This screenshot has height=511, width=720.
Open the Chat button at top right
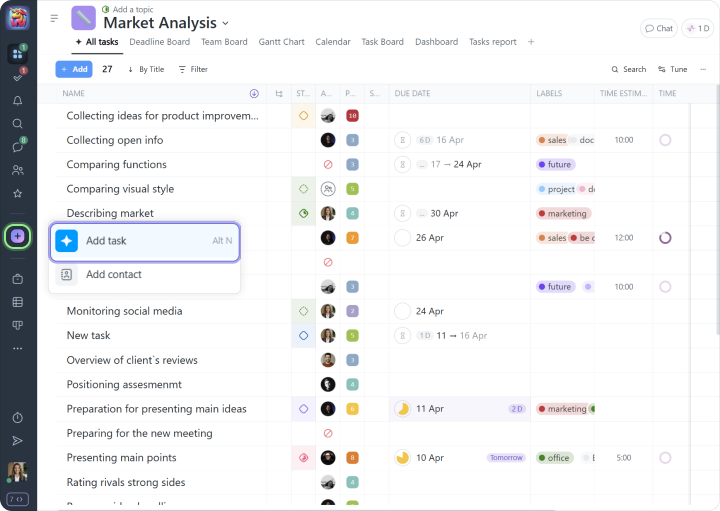658,29
